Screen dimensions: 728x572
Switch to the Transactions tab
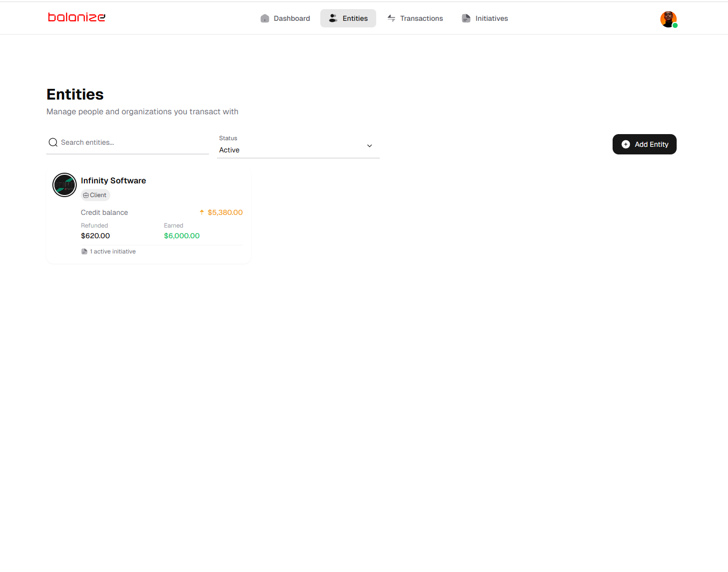(x=421, y=18)
